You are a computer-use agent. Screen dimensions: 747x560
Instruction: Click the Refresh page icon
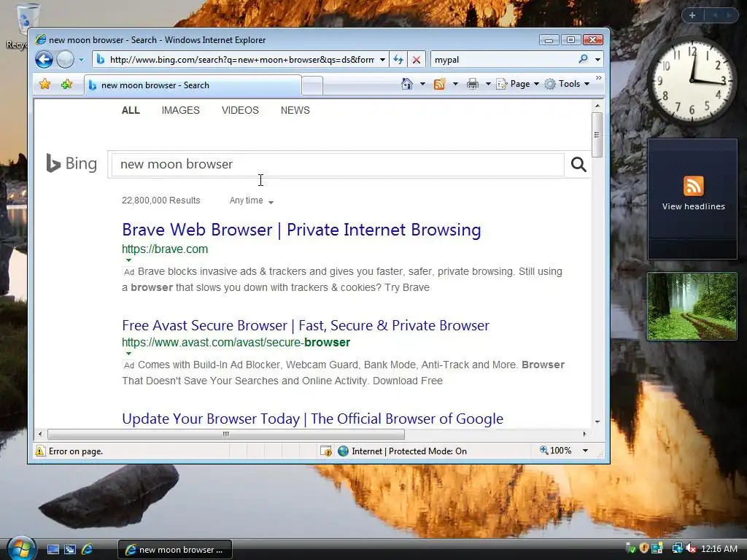398,60
